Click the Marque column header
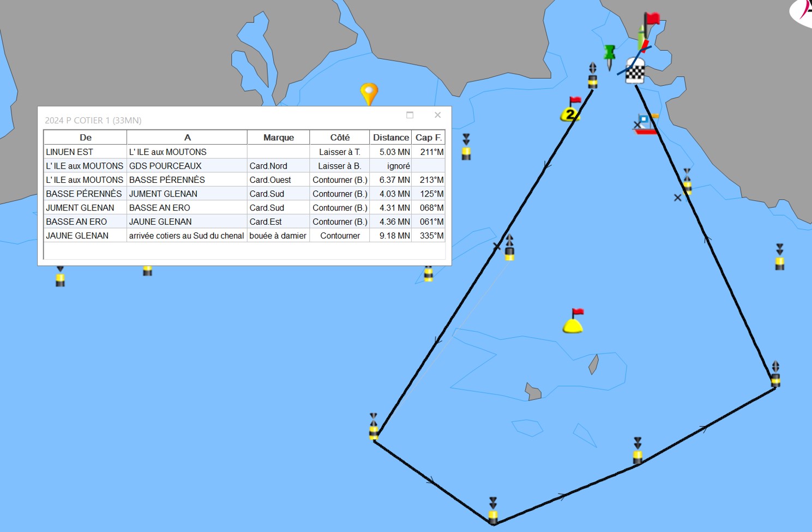This screenshot has width=812, height=532. click(278, 138)
